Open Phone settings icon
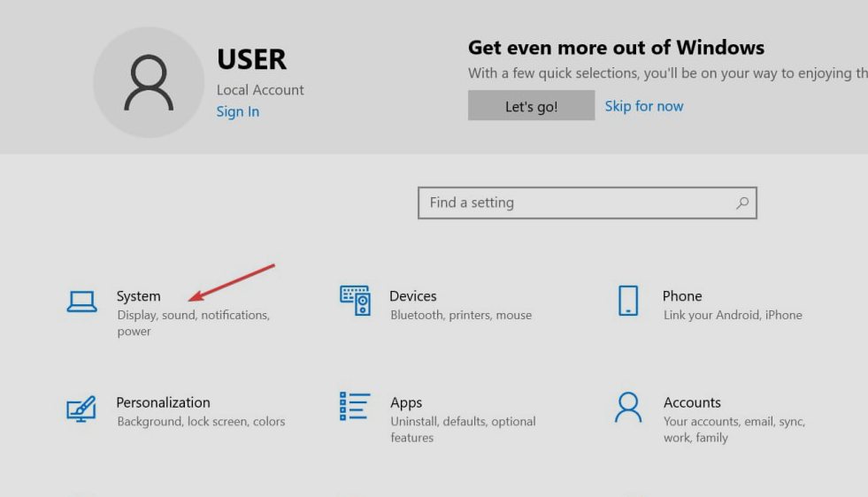Screen dimensions: 868x497 (627, 301)
